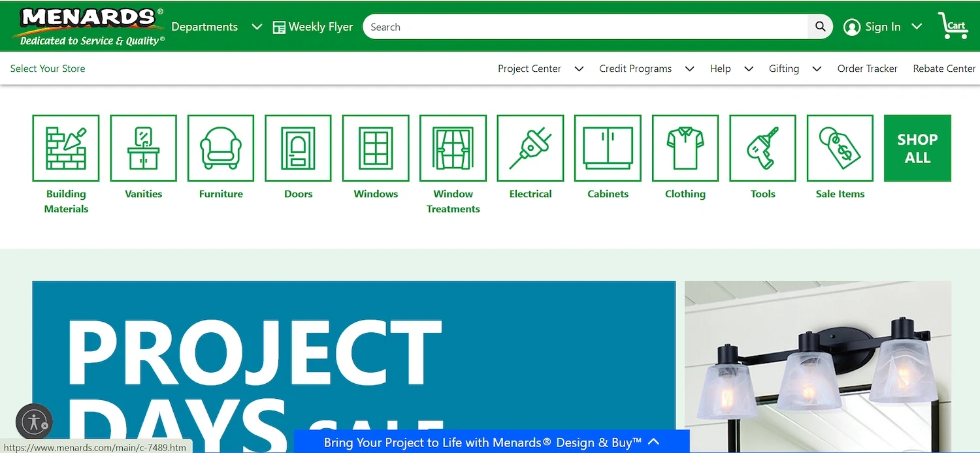Viewport: 980px width, 453px height.
Task: Click the Sign In user avatar icon
Action: tap(852, 27)
